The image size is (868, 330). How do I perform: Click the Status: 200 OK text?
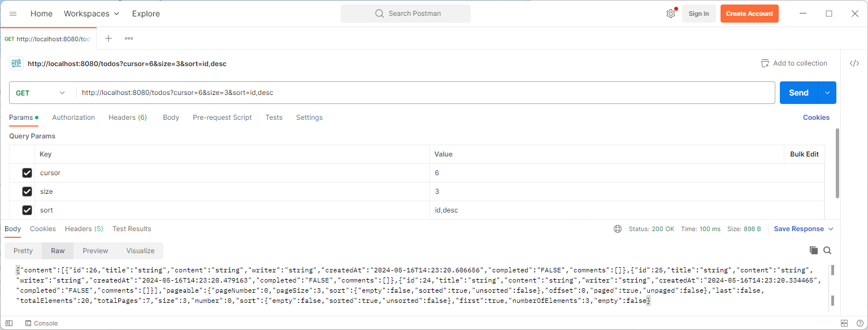(652, 229)
